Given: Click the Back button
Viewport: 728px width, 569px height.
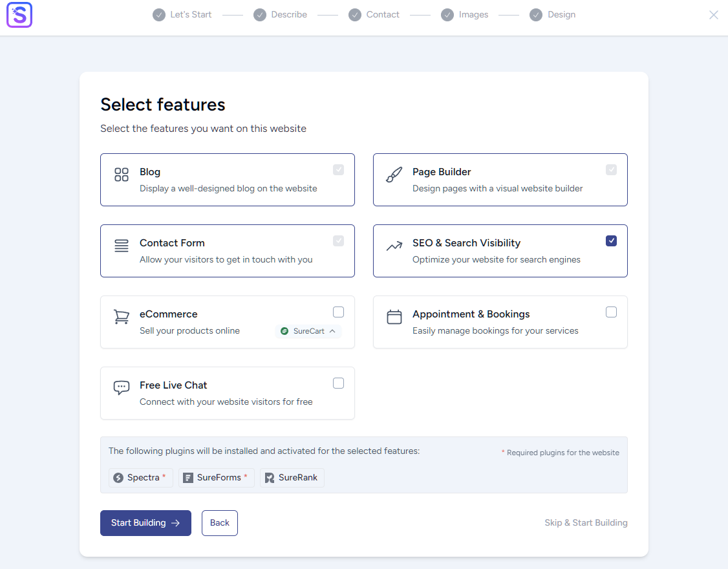Looking at the screenshot, I should point(220,523).
